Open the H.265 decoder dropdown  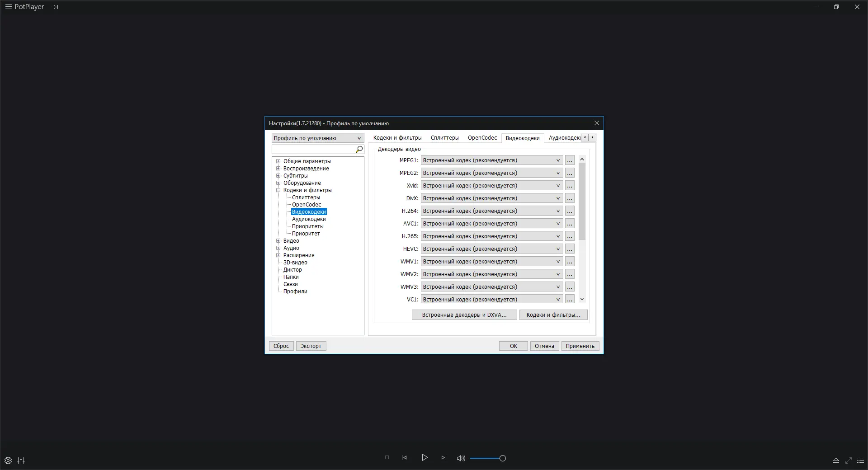click(x=492, y=236)
